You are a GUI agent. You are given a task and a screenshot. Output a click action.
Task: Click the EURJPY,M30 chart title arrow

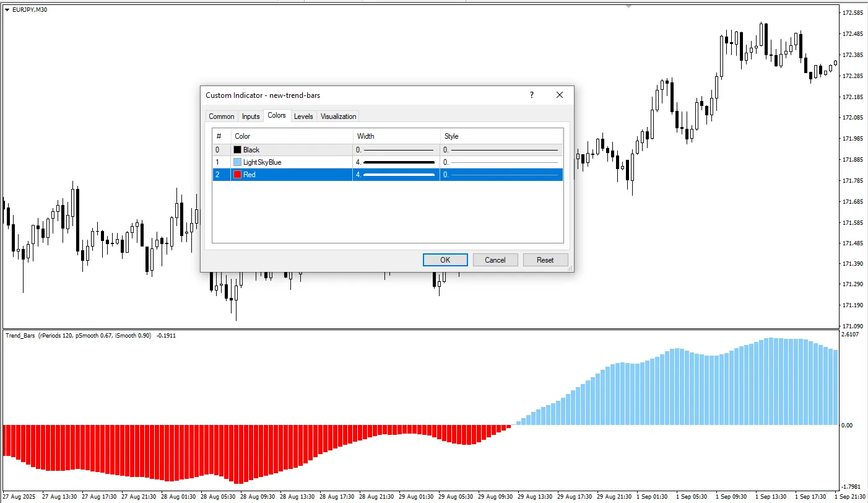[7, 9]
